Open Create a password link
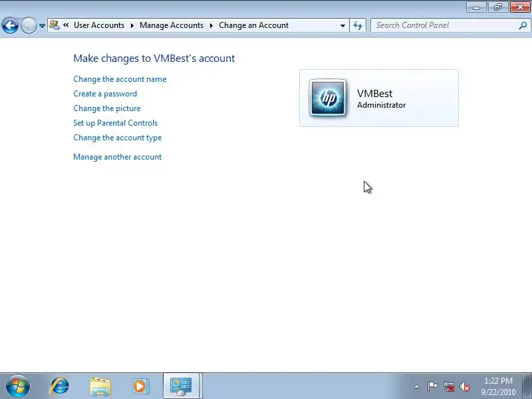Viewport: 532px width, 399px height. 105,94
